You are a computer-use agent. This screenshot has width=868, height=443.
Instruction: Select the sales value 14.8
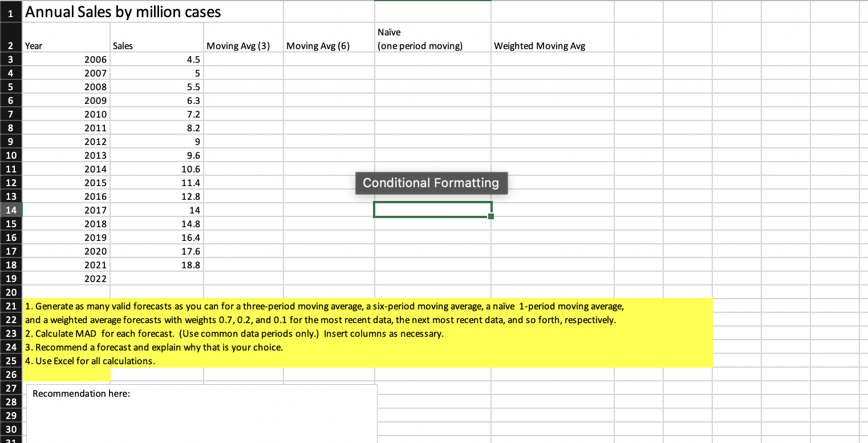tap(157, 224)
